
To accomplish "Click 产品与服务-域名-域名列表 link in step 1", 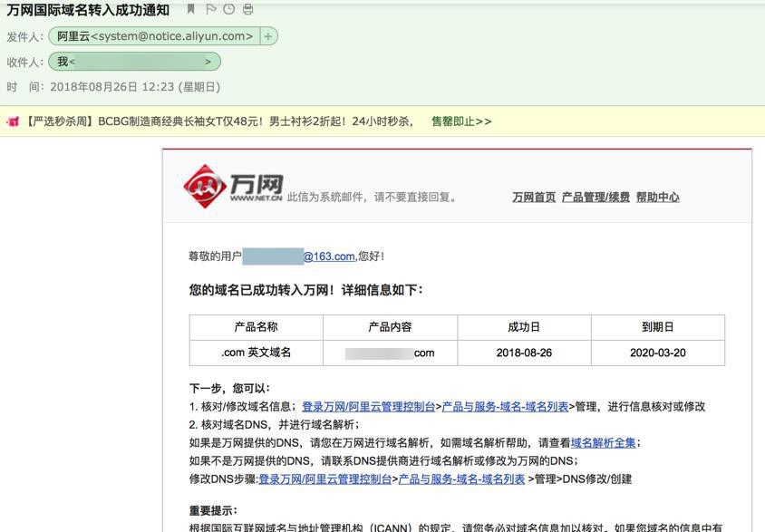I will pos(505,407).
